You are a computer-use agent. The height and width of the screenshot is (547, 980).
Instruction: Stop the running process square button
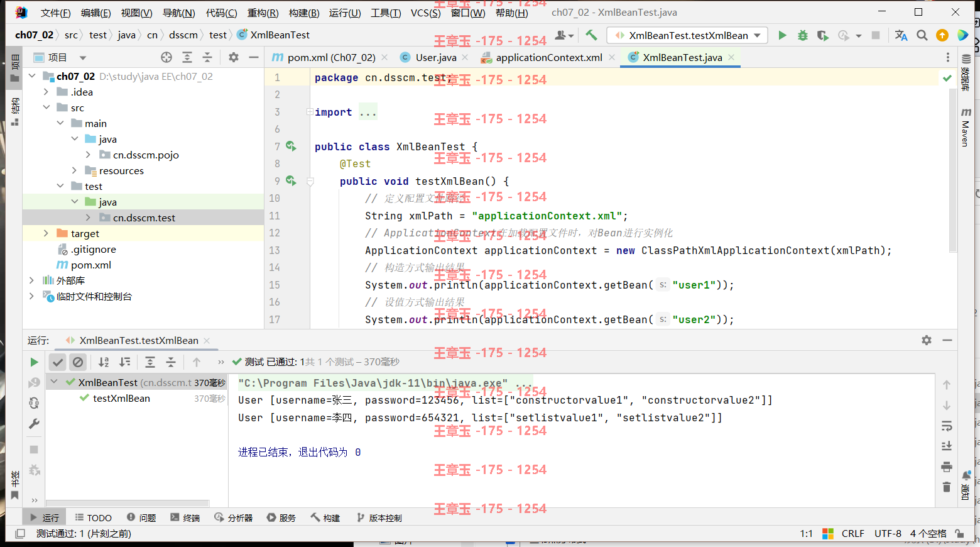pos(875,35)
